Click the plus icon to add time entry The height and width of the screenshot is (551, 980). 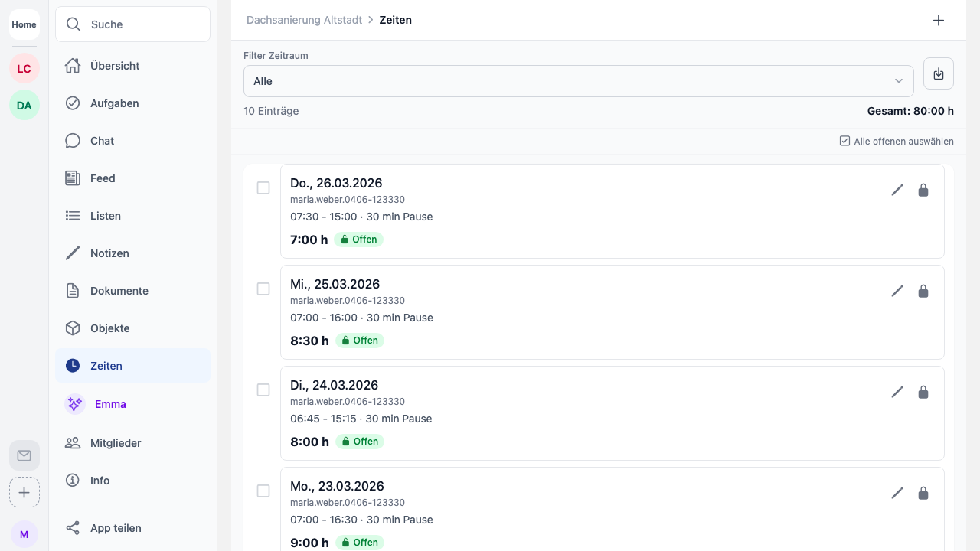tap(939, 21)
